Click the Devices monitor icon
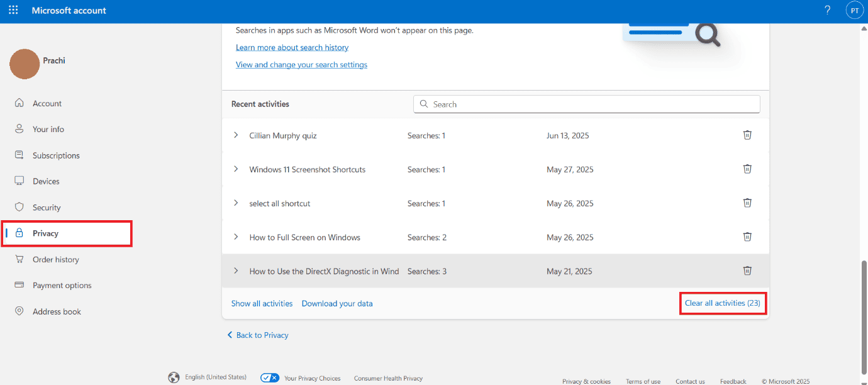868x385 pixels. coord(19,181)
